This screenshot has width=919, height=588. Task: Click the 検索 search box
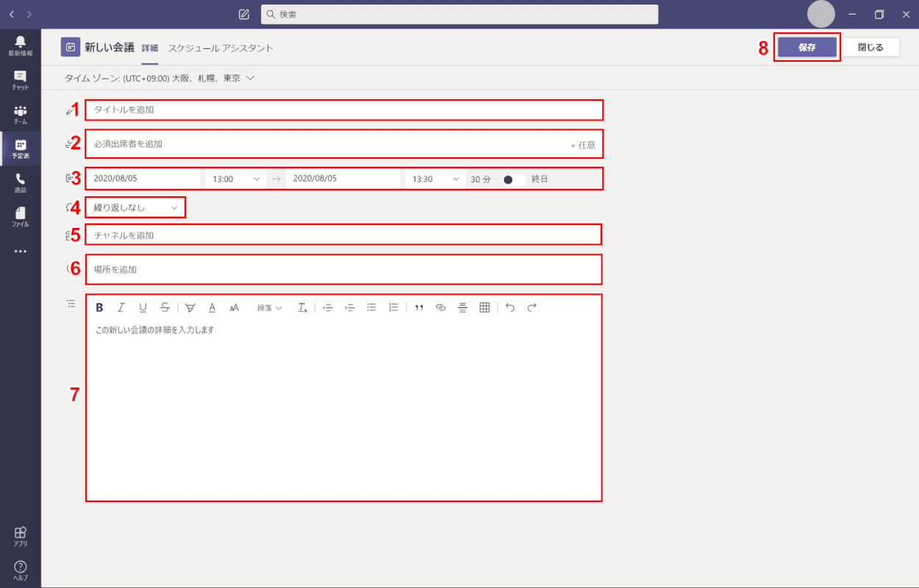pos(459,14)
